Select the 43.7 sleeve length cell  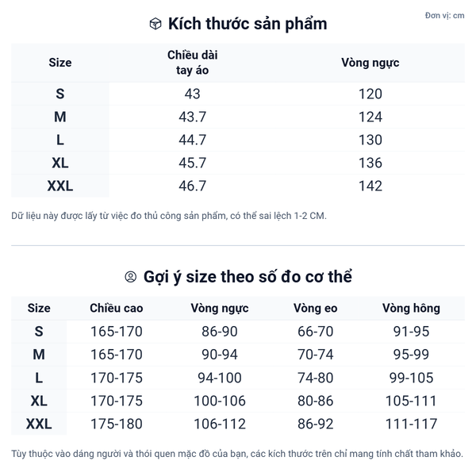tap(193, 117)
